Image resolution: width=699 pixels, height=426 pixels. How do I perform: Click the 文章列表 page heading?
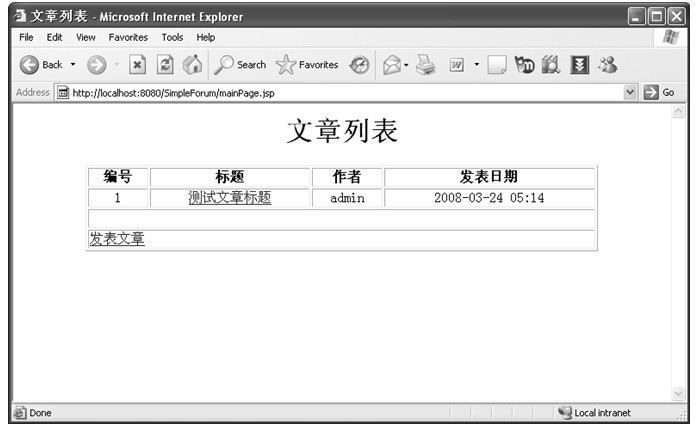click(x=342, y=131)
